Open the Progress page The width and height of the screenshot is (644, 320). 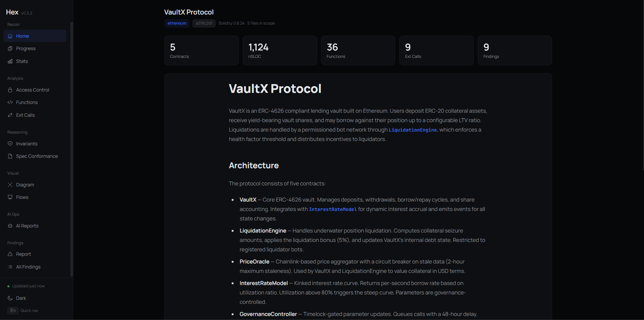click(26, 48)
